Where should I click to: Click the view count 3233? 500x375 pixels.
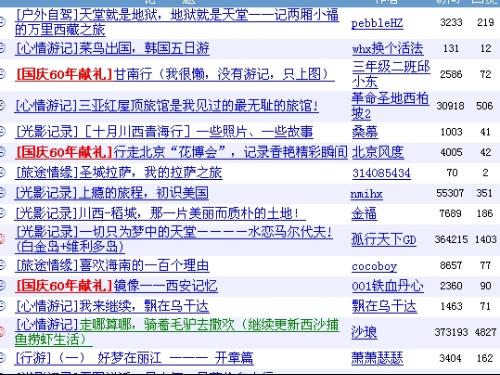(451, 23)
